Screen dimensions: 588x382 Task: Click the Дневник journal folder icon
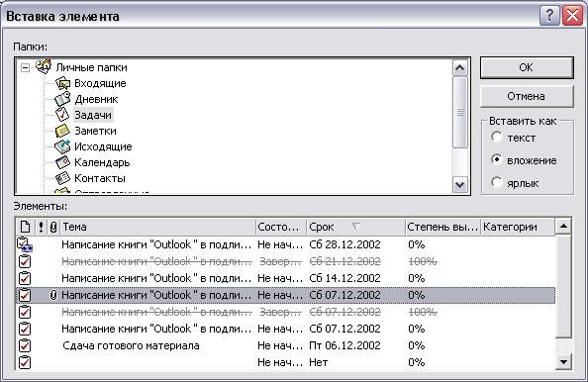tap(62, 99)
